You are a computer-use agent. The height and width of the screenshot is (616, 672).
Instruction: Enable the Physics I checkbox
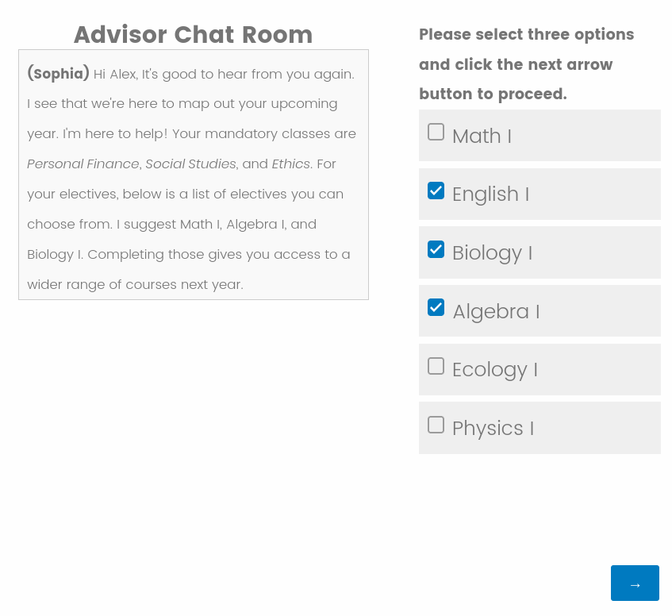pos(436,425)
